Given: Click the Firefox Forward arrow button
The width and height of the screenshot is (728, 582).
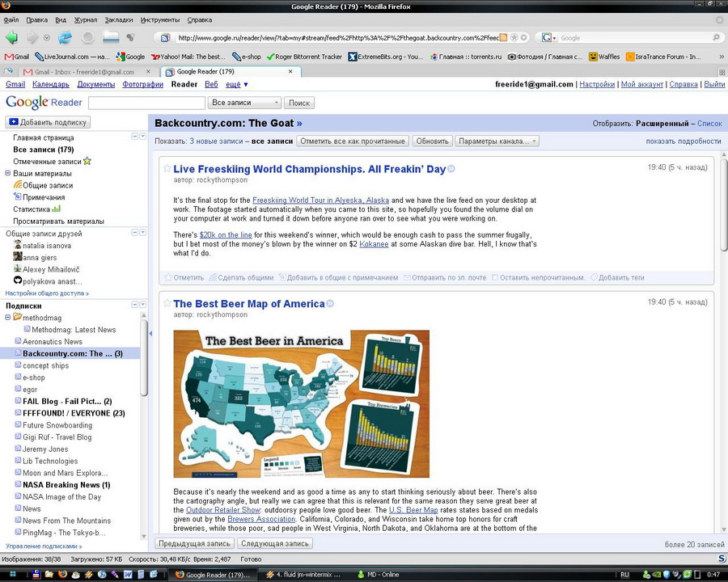Looking at the screenshot, I should (x=33, y=38).
